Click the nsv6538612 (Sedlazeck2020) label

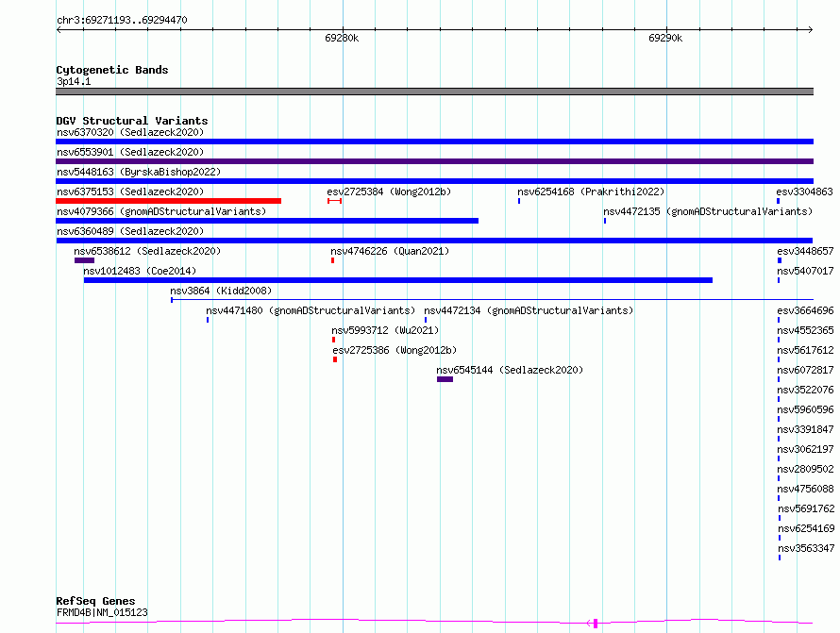pyautogui.click(x=147, y=251)
